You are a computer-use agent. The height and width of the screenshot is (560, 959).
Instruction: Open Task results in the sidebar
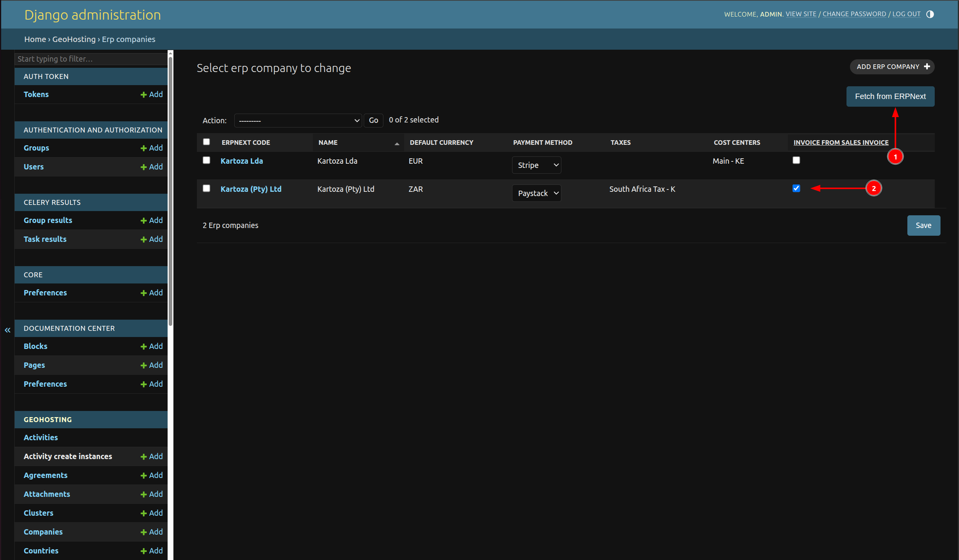tap(45, 239)
